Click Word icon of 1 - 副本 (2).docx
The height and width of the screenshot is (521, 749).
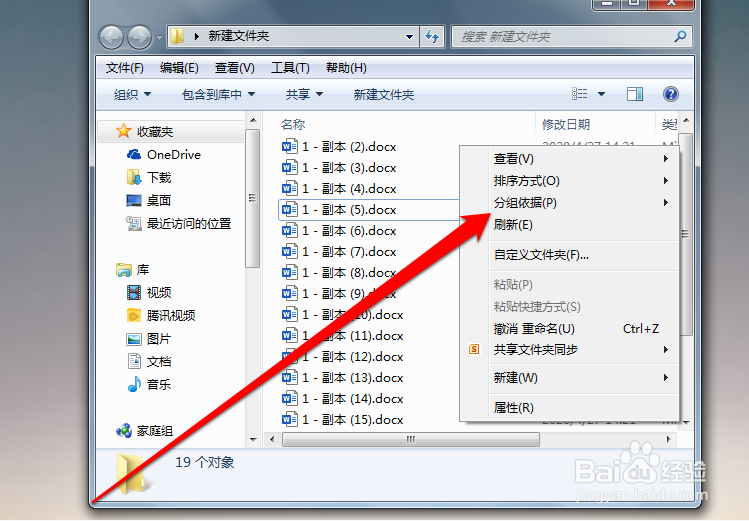[289, 146]
